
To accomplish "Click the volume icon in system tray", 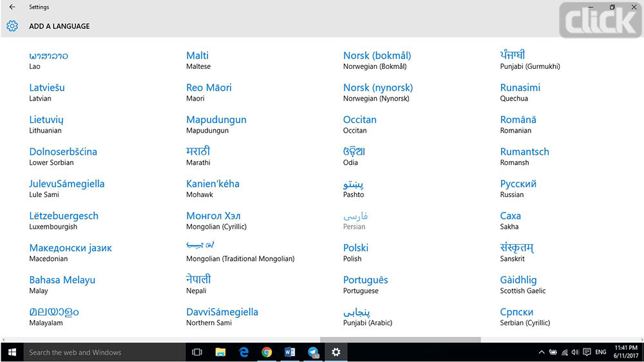I will [575, 352].
